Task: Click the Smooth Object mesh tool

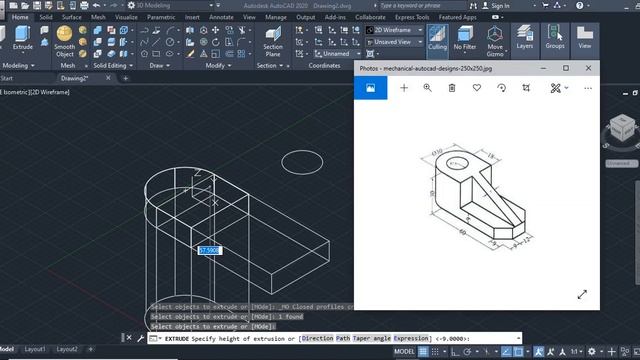Action: click(x=64, y=41)
